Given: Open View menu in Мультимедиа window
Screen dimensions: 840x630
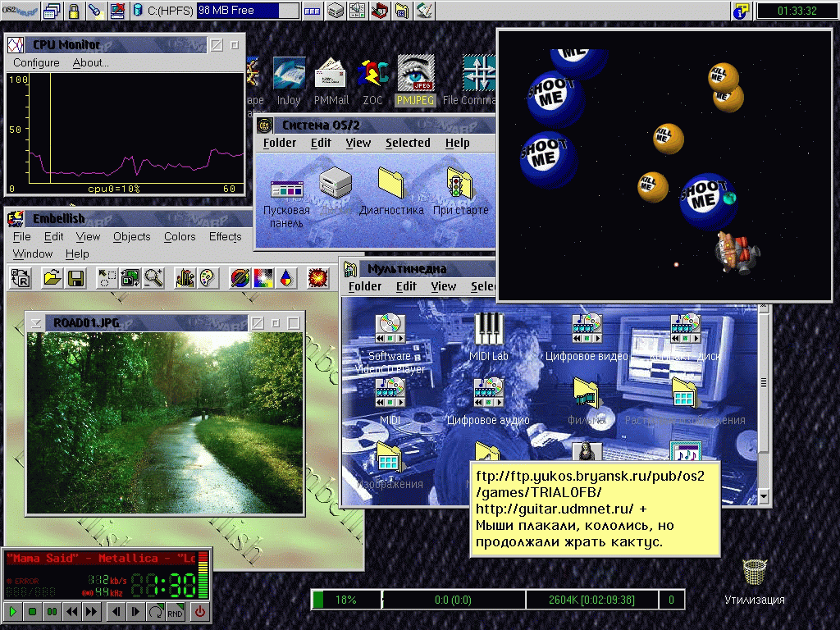Looking at the screenshot, I should [444, 286].
